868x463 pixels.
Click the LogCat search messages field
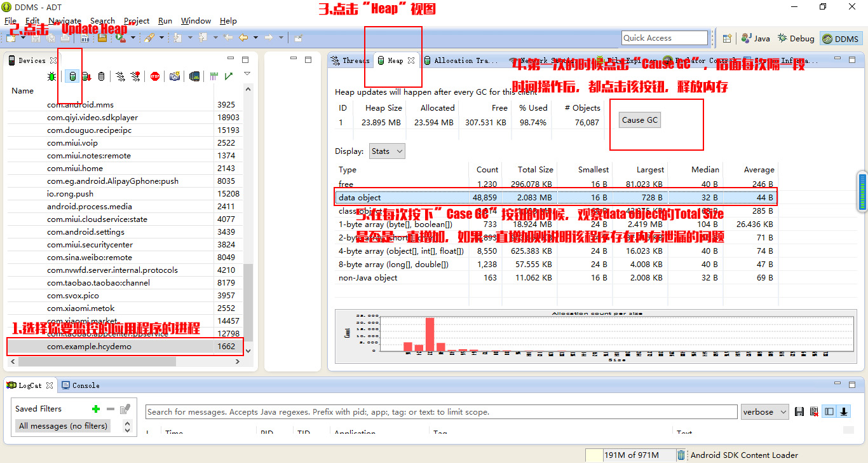click(441, 412)
